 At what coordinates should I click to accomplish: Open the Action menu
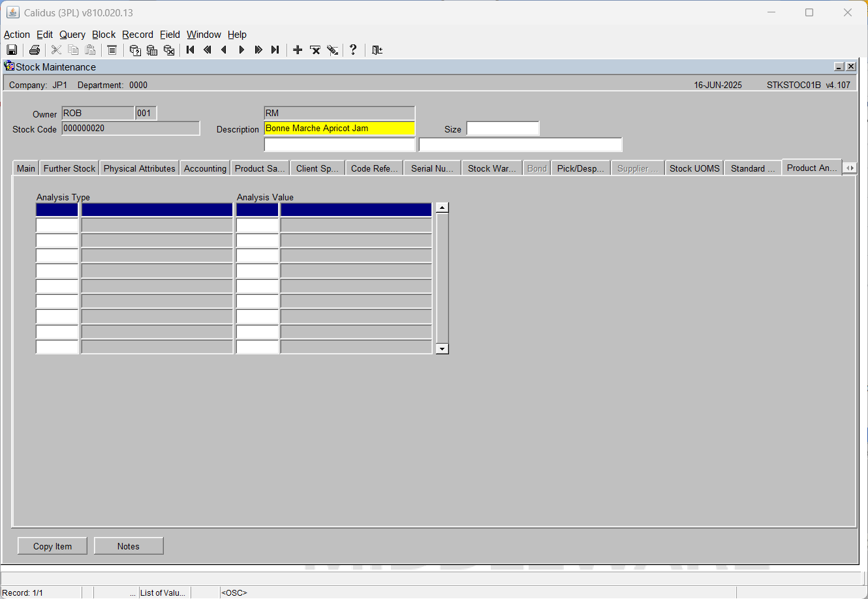pos(17,35)
